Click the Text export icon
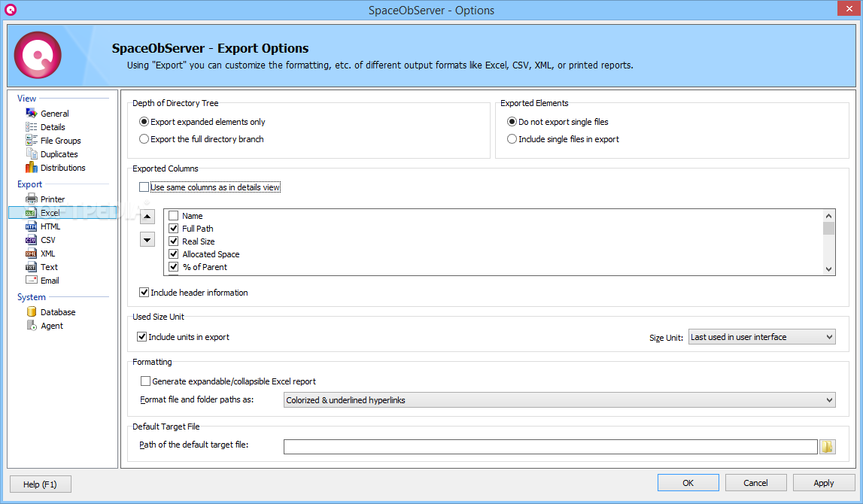Viewport: 863px width, 504px height. pos(31,267)
